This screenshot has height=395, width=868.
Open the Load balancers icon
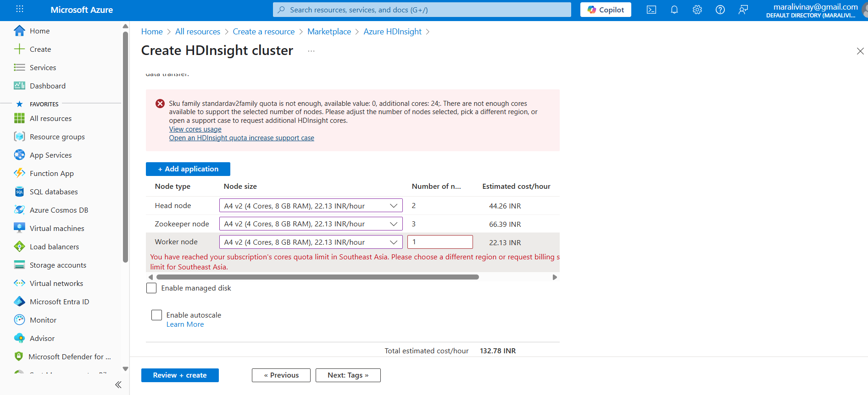(x=19, y=247)
